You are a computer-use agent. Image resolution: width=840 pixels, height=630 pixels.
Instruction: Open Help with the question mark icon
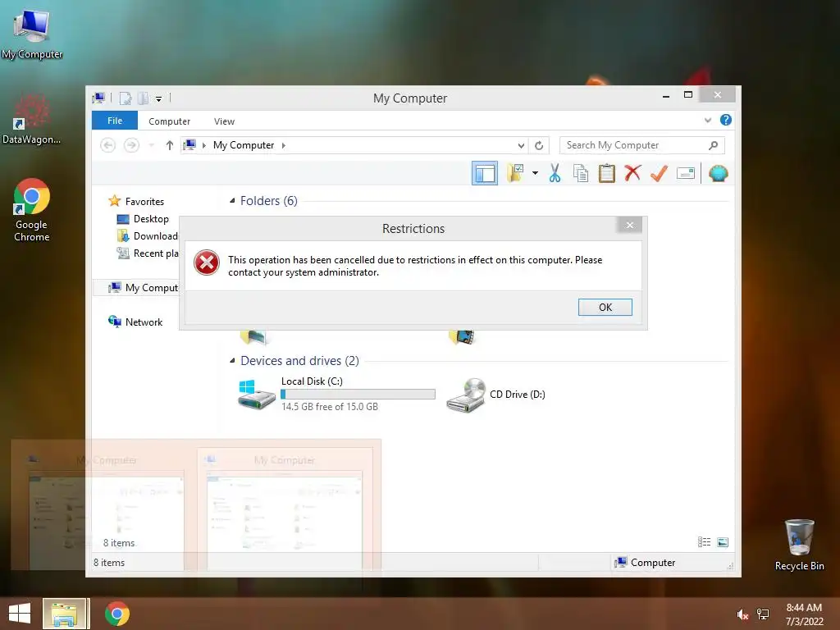(725, 120)
